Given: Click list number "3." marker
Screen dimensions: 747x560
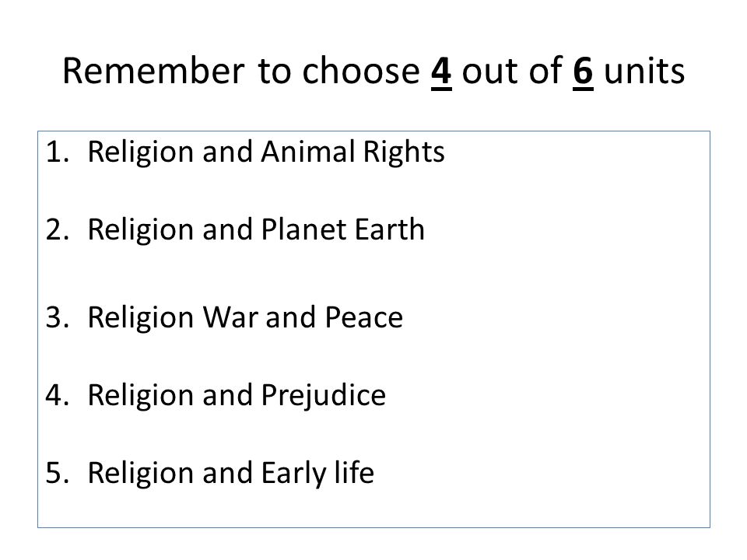Looking at the screenshot, I should pos(58,317).
